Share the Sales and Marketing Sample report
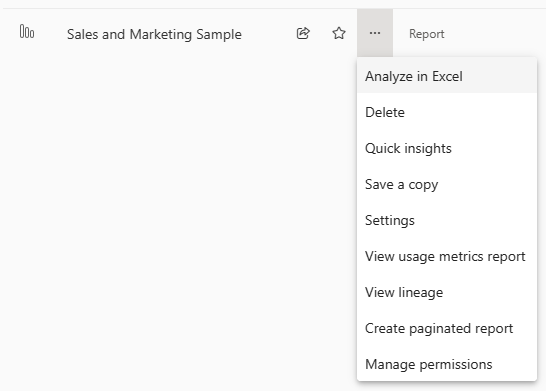Screen dimensions: 546x391 [x=303, y=33]
